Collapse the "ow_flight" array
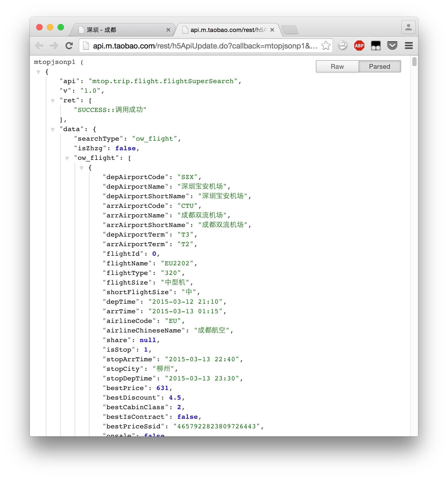448x479 pixels. (x=67, y=158)
